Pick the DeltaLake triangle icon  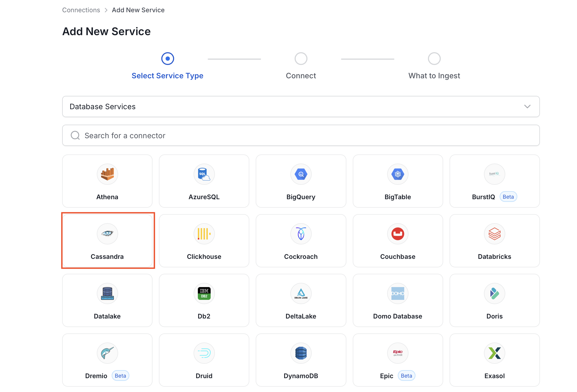[x=301, y=293]
